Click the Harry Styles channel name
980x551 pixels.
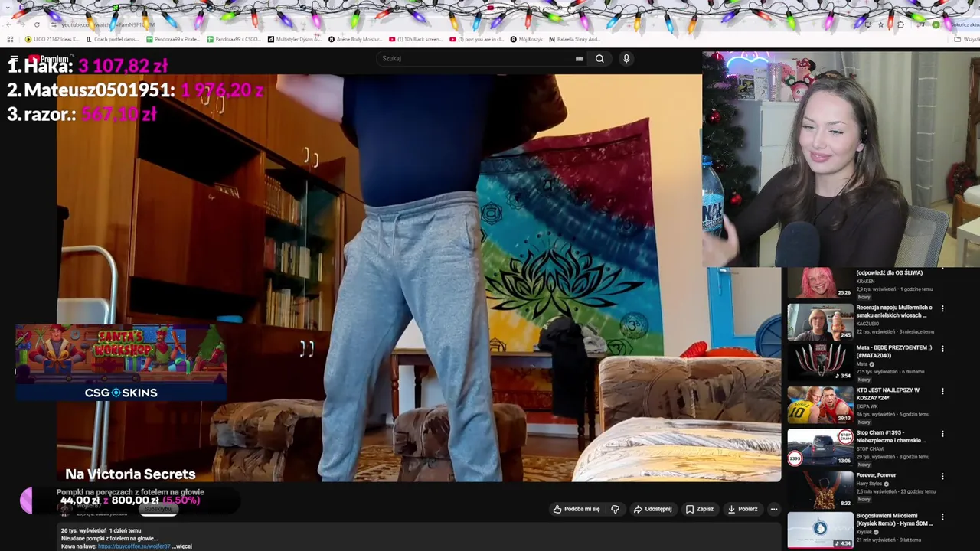(x=871, y=484)
